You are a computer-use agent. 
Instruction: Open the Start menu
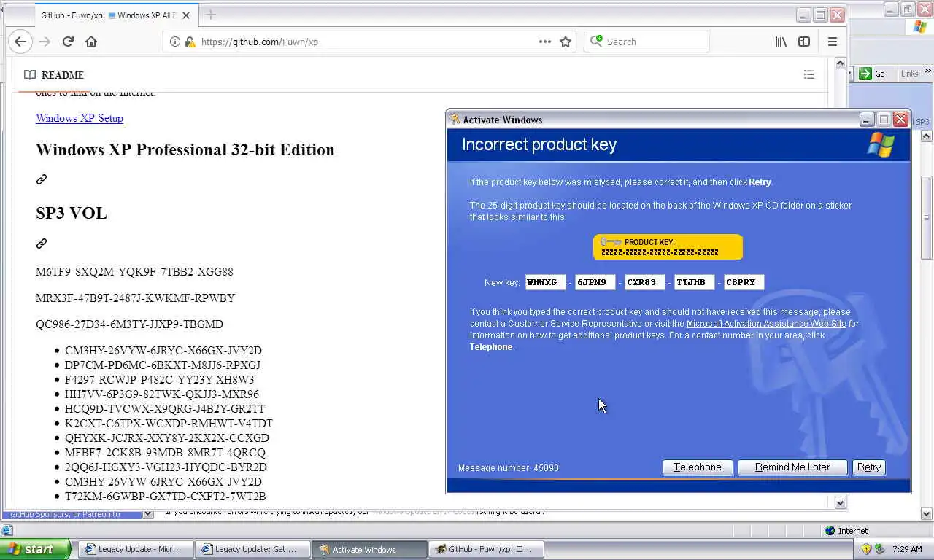click(35, 549)
